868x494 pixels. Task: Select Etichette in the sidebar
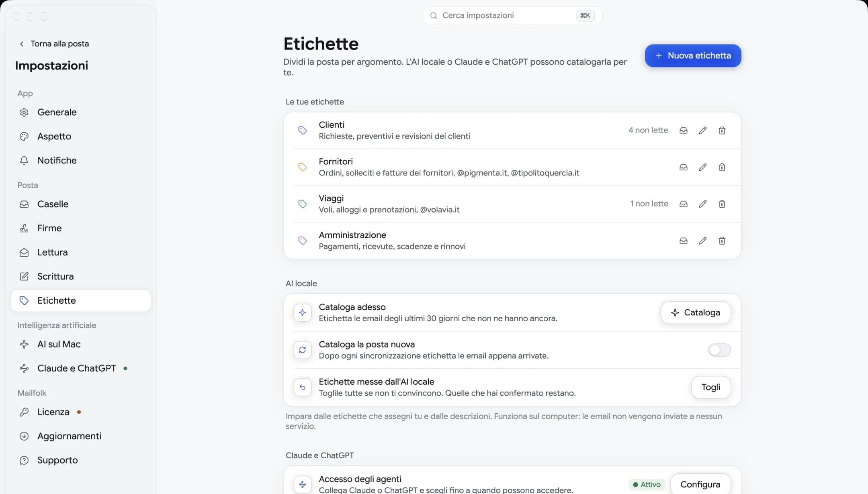point(81,300)
